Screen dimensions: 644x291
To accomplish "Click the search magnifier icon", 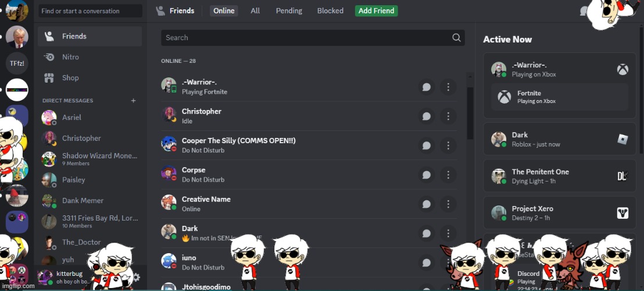I will (x=456, y=37).
